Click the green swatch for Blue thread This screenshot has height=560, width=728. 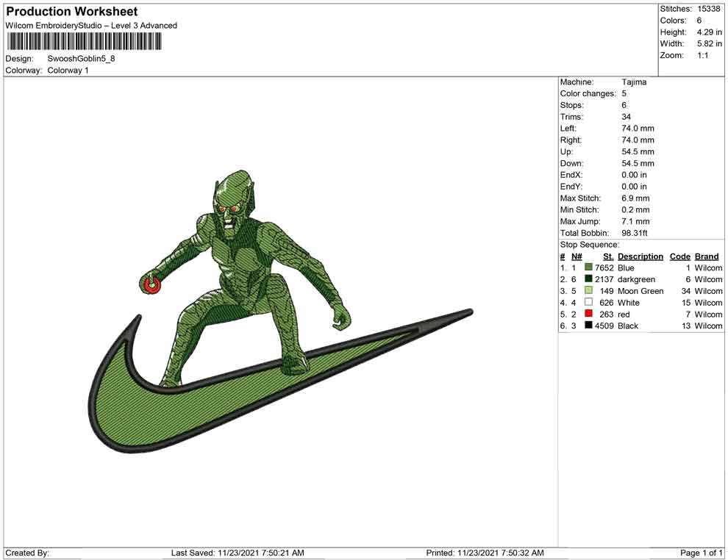(589, 268)
